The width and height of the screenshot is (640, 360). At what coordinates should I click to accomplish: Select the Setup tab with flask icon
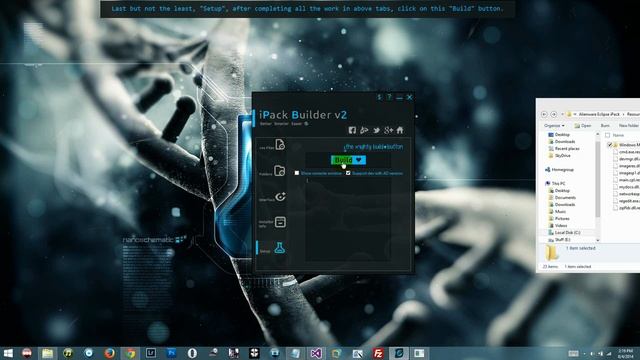tap(272, 248)
